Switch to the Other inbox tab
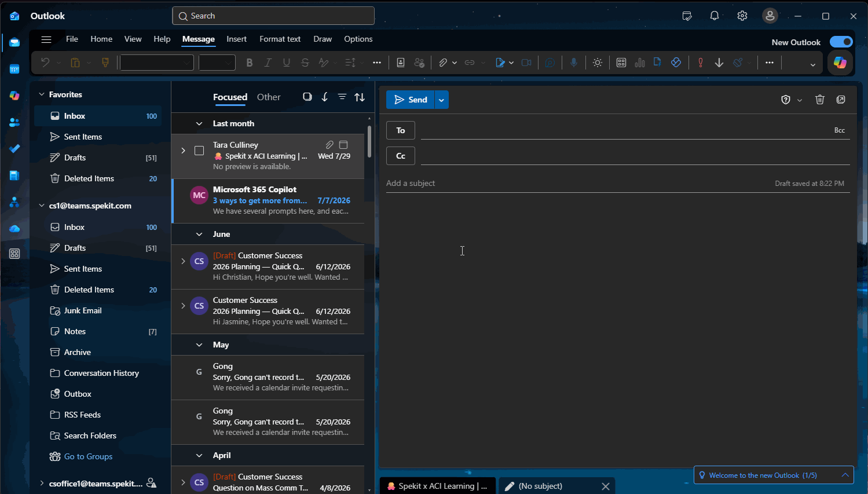This screenshot has height=494, width=868. pyautogui.click(x=269, y=97)
